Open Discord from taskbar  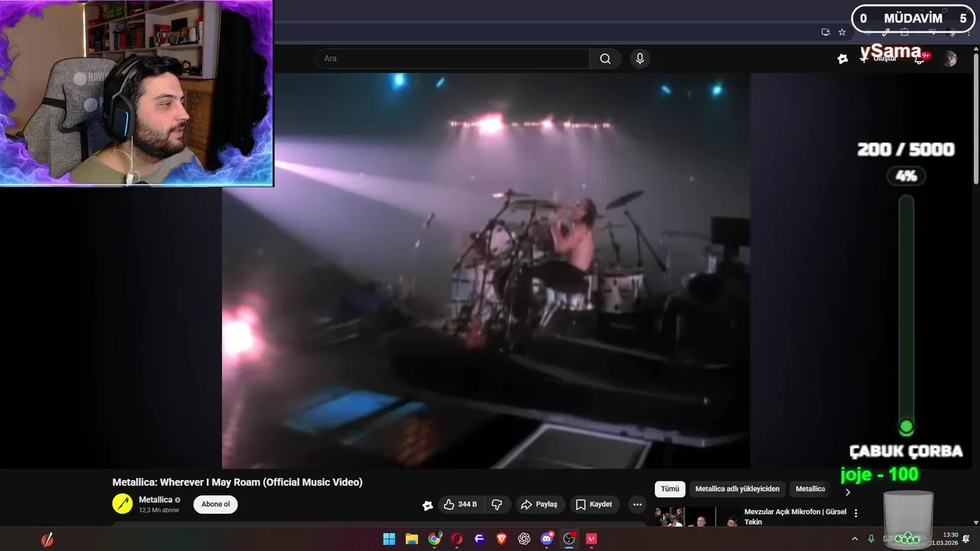point(547,539)
